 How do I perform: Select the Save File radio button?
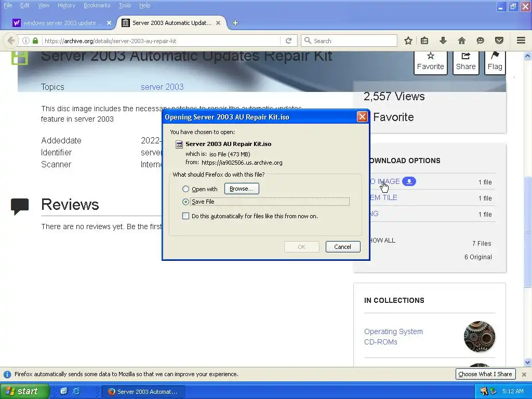click(185, 202)
